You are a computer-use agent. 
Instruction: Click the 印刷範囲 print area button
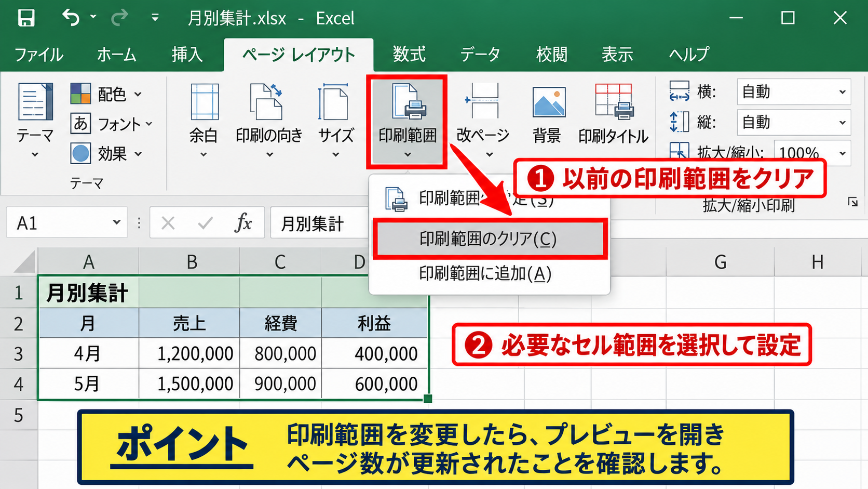407,122
